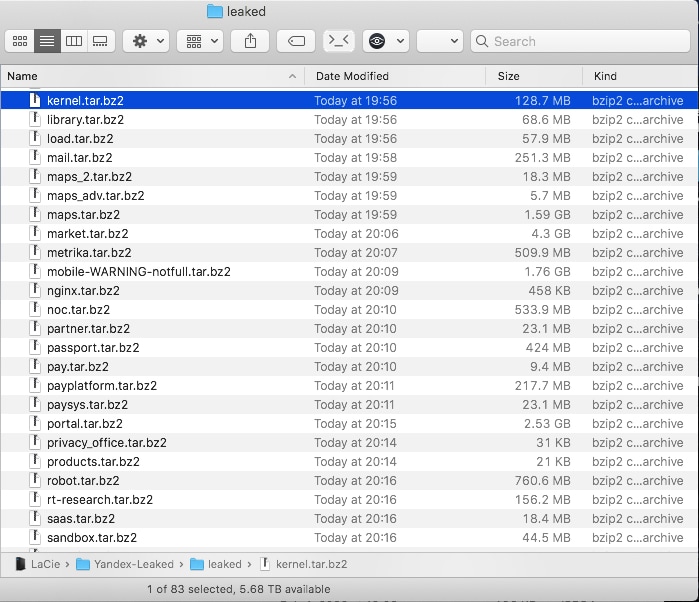Viewport: 699px width, 602px height.
Task: Click 2.53 GB size cell
Action: 547,424
